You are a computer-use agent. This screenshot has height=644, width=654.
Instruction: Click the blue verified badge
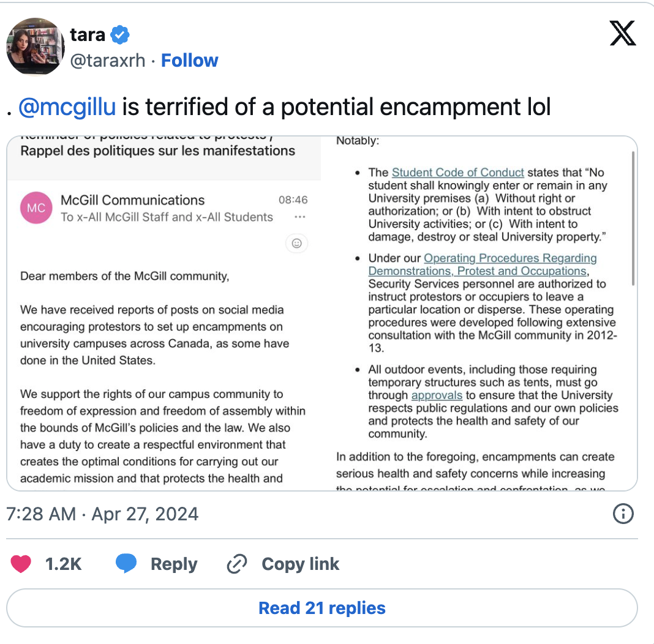(119, 35)
